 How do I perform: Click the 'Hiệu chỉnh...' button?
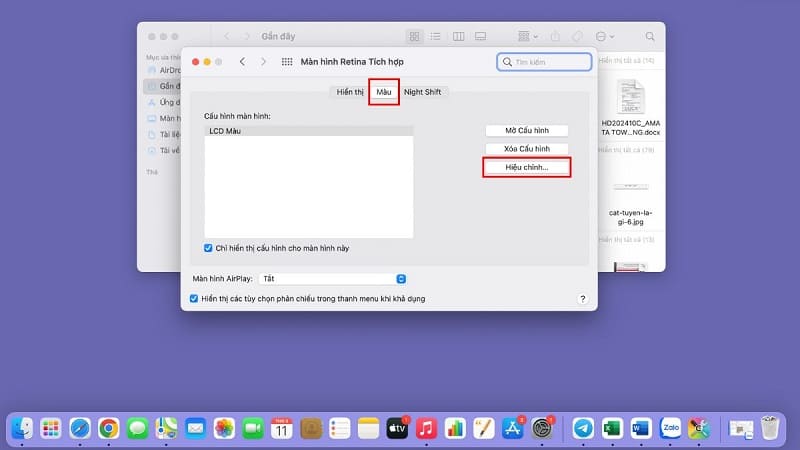pos(527,167)
